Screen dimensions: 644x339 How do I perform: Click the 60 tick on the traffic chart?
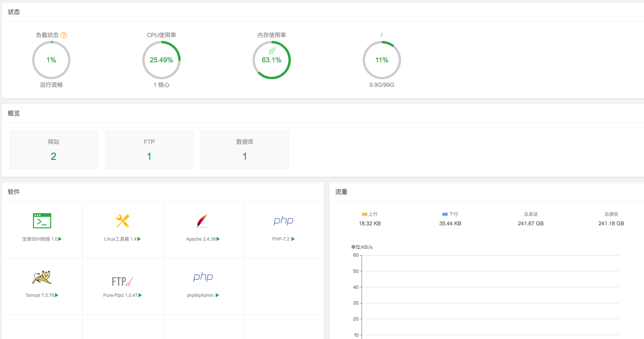click(356, 255)
